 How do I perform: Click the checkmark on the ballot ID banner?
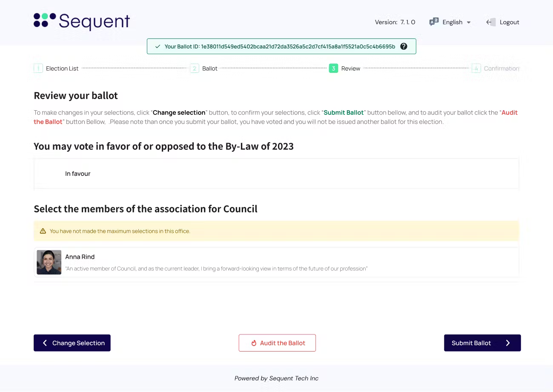[158, 46]
